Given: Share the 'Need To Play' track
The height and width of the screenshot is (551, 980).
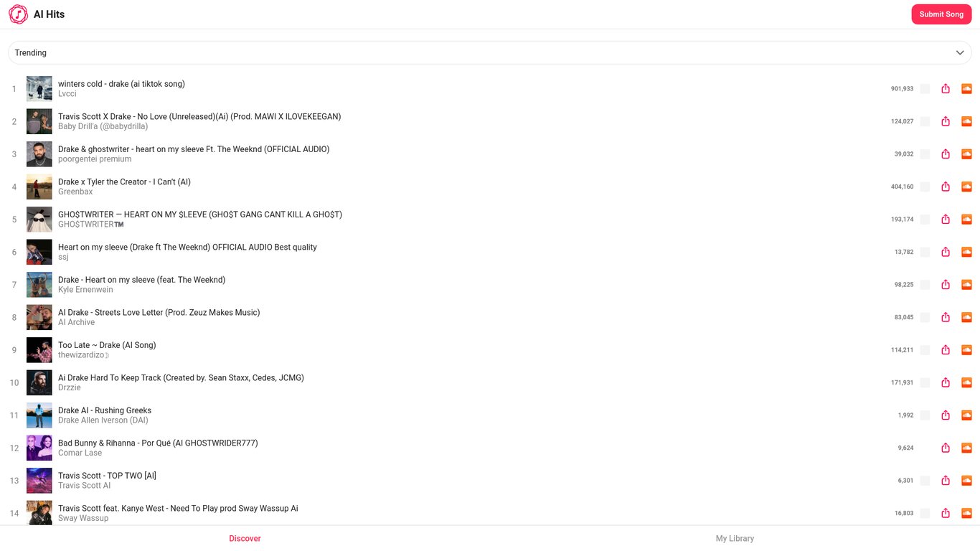Looking at the screenshot, I should (x=946, y=513).
